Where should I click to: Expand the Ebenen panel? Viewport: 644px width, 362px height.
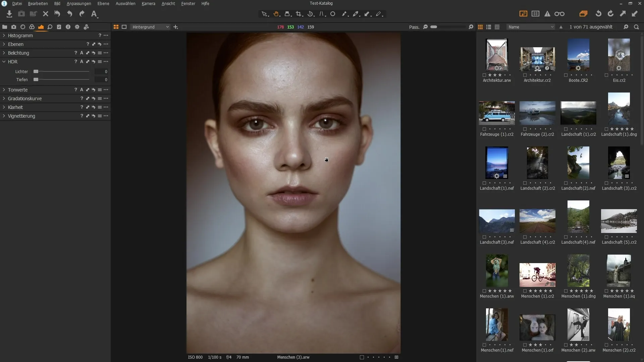4,44
